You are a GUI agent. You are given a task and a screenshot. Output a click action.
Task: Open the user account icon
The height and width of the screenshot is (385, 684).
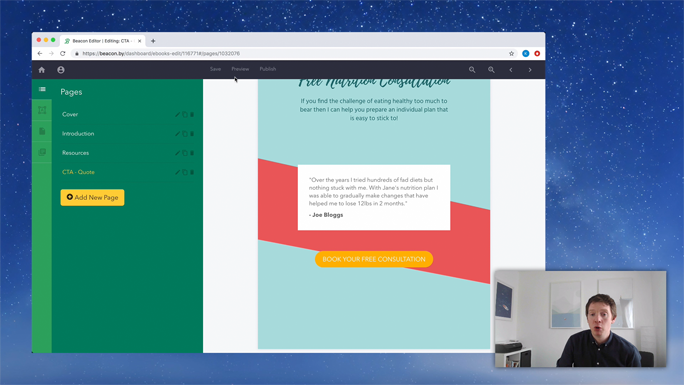(x=61, y=70)
